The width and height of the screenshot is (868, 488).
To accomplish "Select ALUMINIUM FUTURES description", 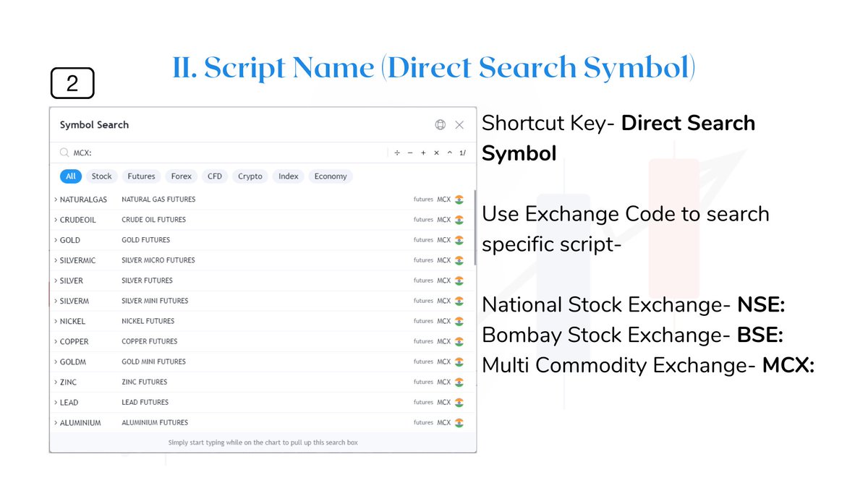I will 155,422.
